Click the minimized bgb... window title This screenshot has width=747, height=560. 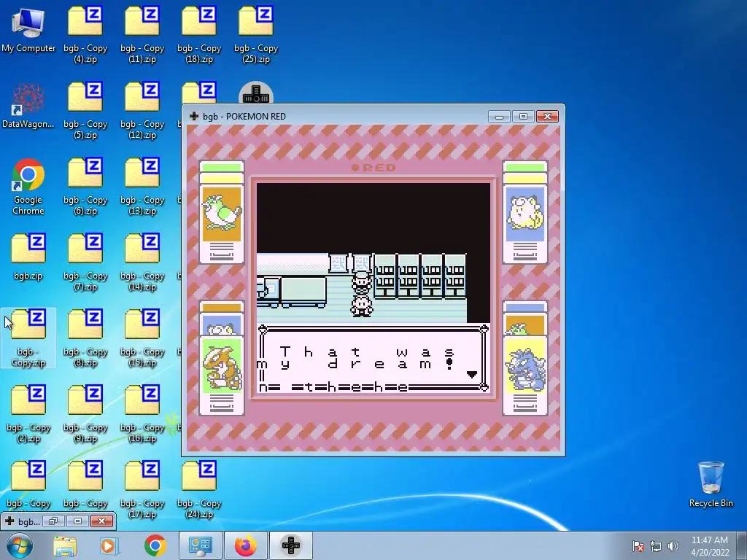[28, 521]
